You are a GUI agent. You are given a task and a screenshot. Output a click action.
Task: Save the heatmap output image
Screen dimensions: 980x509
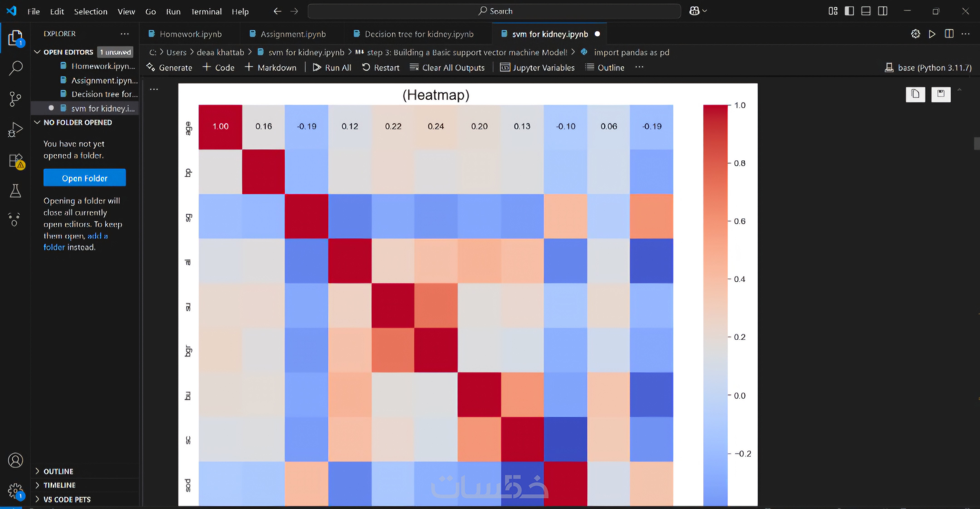941,94
